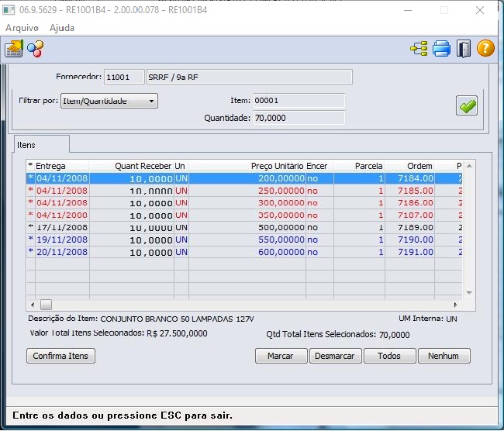Click the Desmarcar button
Image resolution: width=504 pixels, height=431 pixels.
coord(335,356)
